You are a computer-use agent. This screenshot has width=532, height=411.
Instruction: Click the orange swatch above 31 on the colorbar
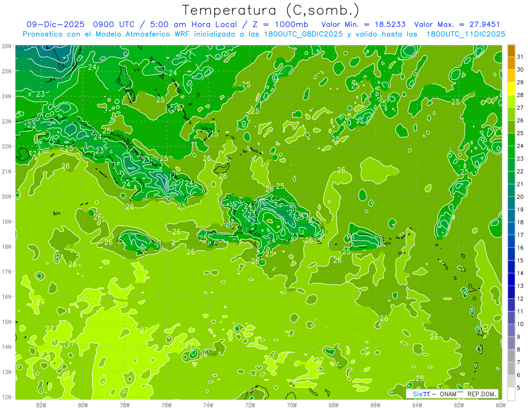[511, 51]
